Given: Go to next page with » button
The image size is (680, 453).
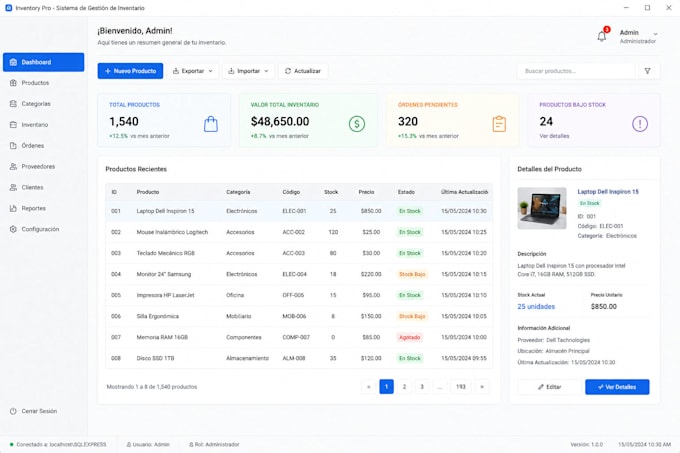Looking at the screenshot, I should pyautogui.click(x=482, y=387).
